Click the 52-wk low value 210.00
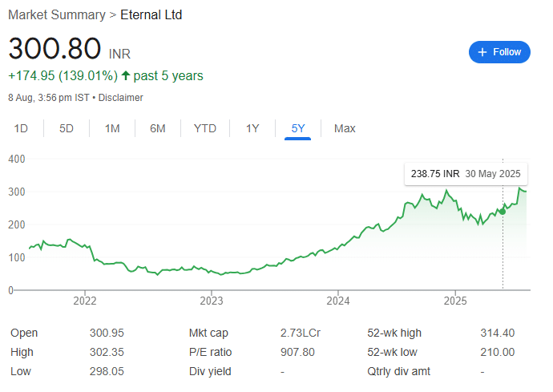The height and width of the screenshot is (392, 553). pyautogui.click(x=497, y=352)
